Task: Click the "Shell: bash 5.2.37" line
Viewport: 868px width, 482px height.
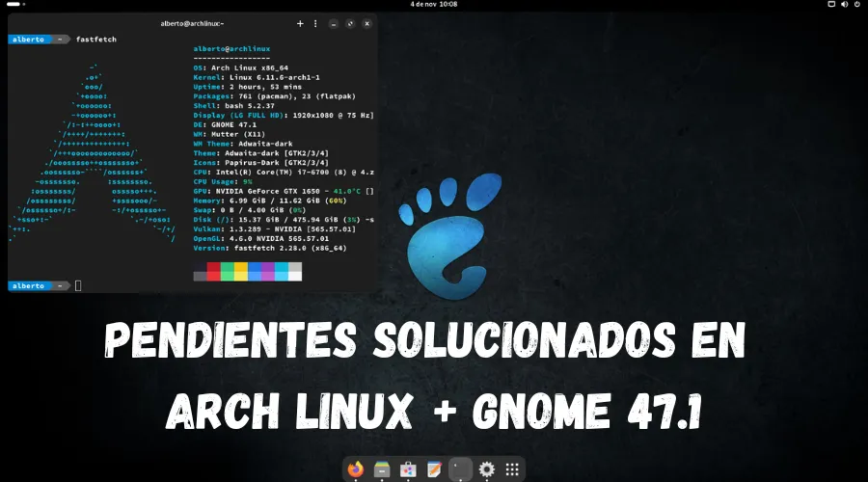Action: (x=233, y=106)
